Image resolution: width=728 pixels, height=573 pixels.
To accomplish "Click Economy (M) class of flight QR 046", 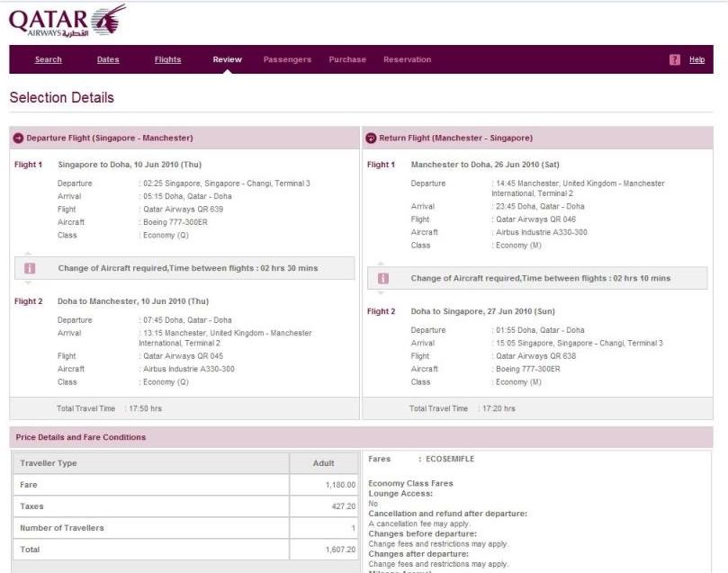I will pyautogui.click(x=518, y=245).
